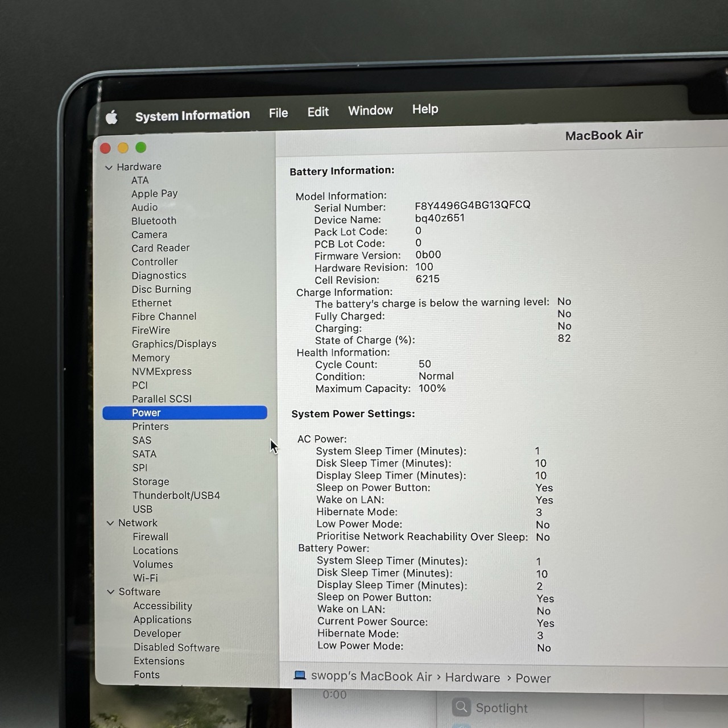Click the Maximum Capacity 100% value

(432, 388)
